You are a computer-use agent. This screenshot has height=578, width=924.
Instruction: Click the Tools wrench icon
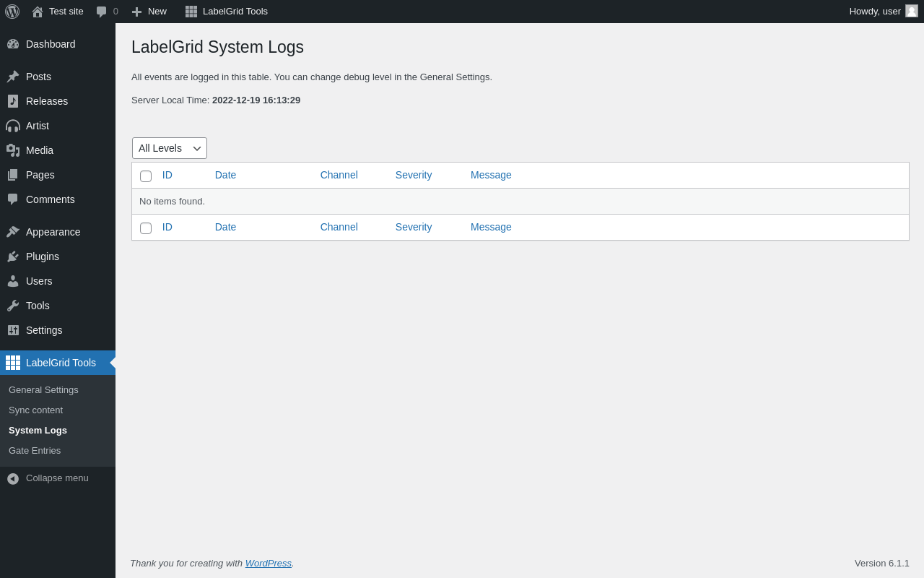tap(13, 306)
